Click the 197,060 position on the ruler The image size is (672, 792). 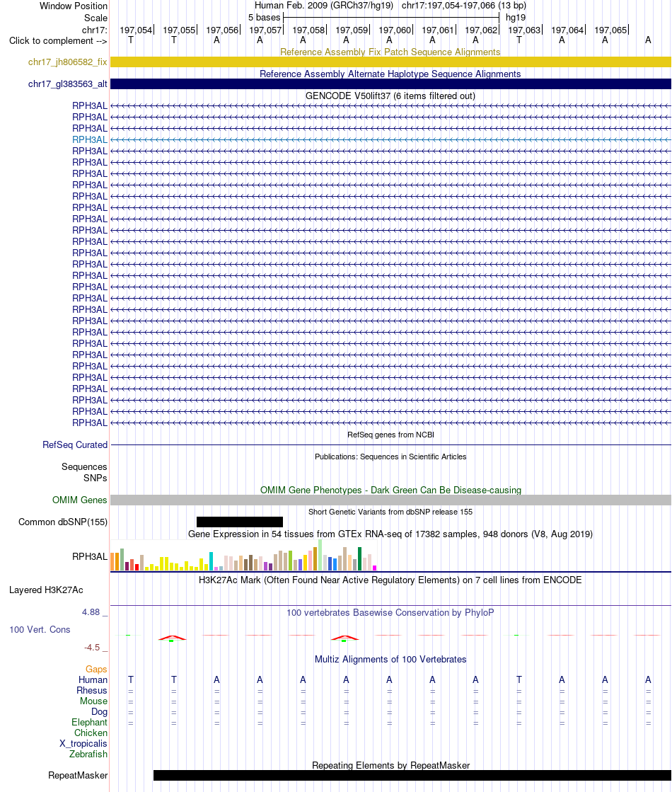click(395, 30)
